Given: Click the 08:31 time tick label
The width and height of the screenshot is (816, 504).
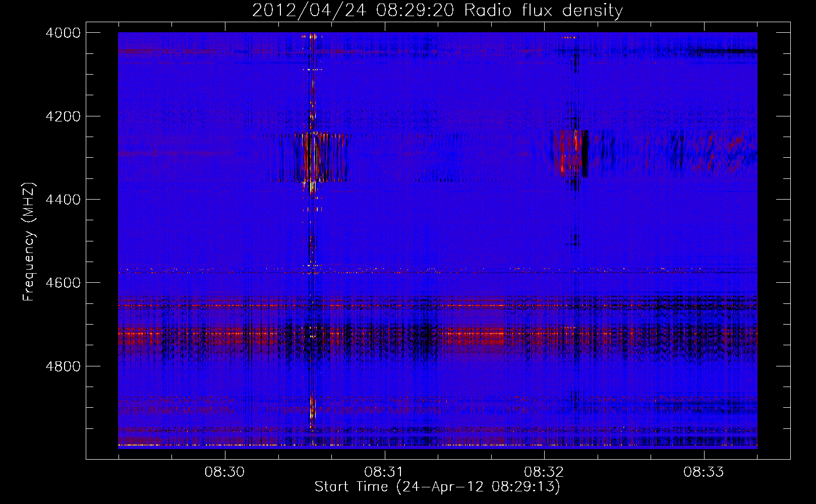Looking at the screenshot, I should (384, 472).
